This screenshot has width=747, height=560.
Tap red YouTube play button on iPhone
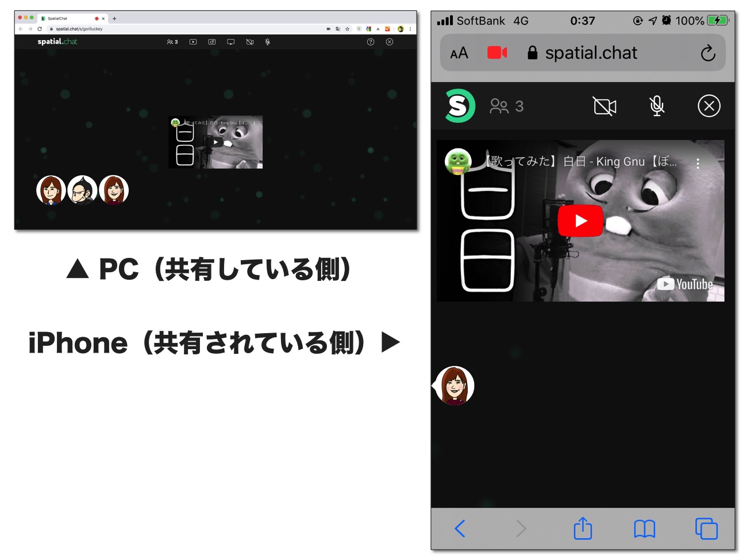[x=580, y=221]
